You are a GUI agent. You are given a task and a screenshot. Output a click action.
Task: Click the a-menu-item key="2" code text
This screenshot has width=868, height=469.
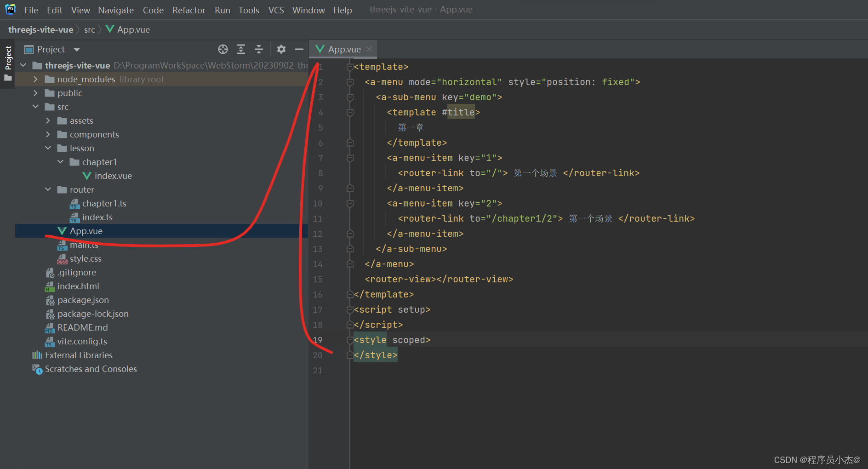[x=445, y=204]
